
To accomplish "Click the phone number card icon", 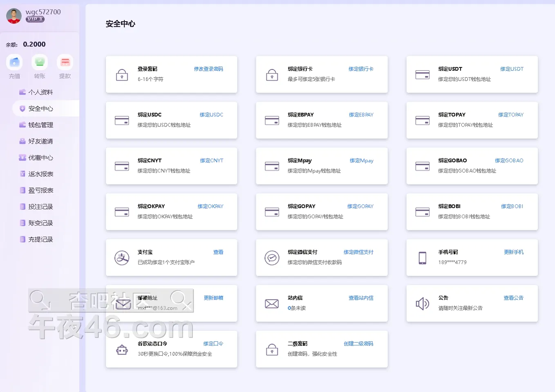I will (422, 258).
